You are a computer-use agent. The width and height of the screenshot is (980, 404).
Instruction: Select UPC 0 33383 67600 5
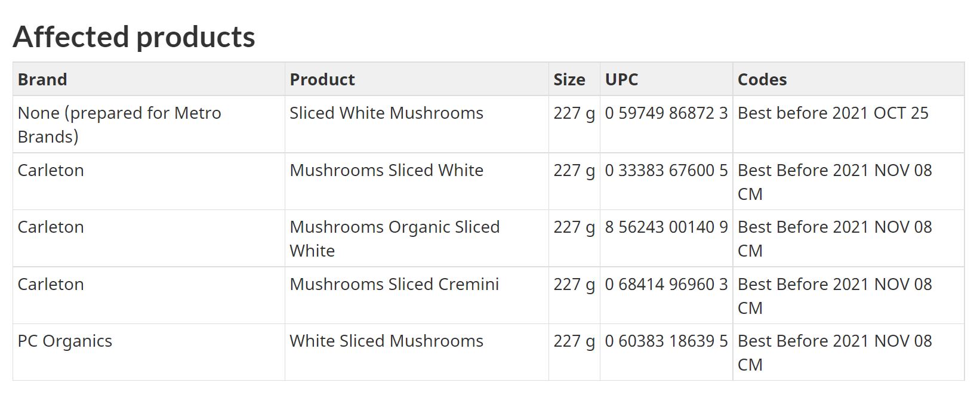tap(666, 171)
